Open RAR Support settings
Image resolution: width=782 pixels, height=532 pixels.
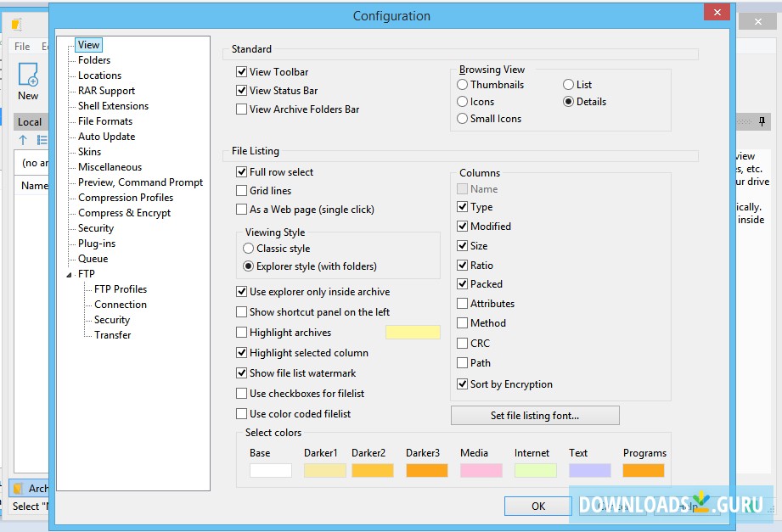tap(106, 91)
